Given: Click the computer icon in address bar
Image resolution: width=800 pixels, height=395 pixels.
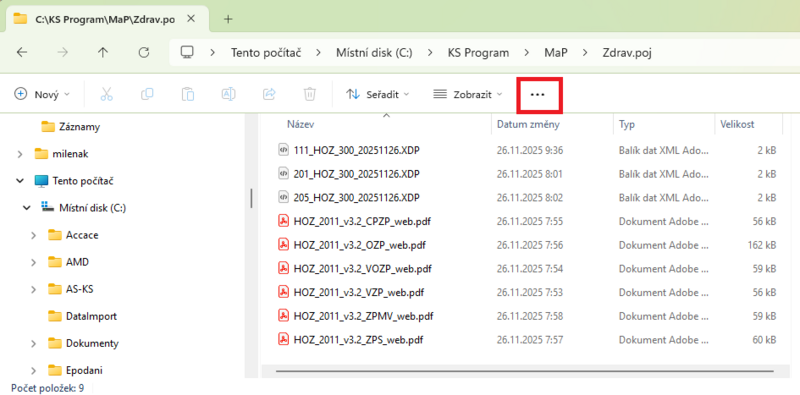Looking at the screenshot, I should [187, 52].
